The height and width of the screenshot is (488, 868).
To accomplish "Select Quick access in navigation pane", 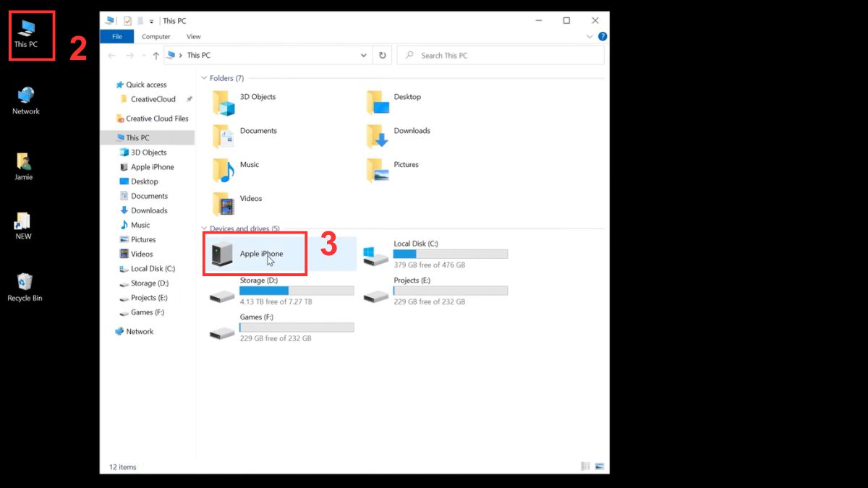I will [x=145, y=85].
